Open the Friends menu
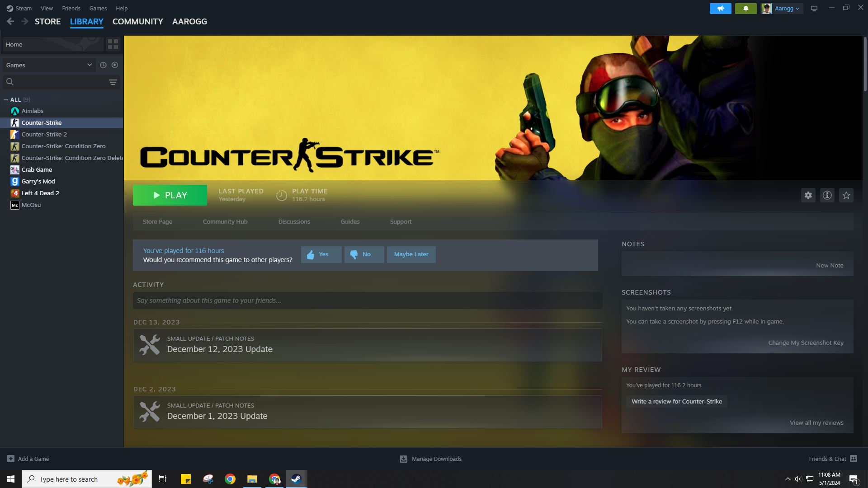 click(x=71, y=8)
